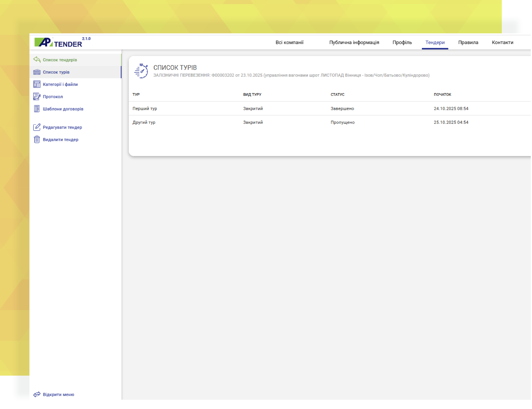
Task: Open the Всі компанії tab
Action: (290, 43)
